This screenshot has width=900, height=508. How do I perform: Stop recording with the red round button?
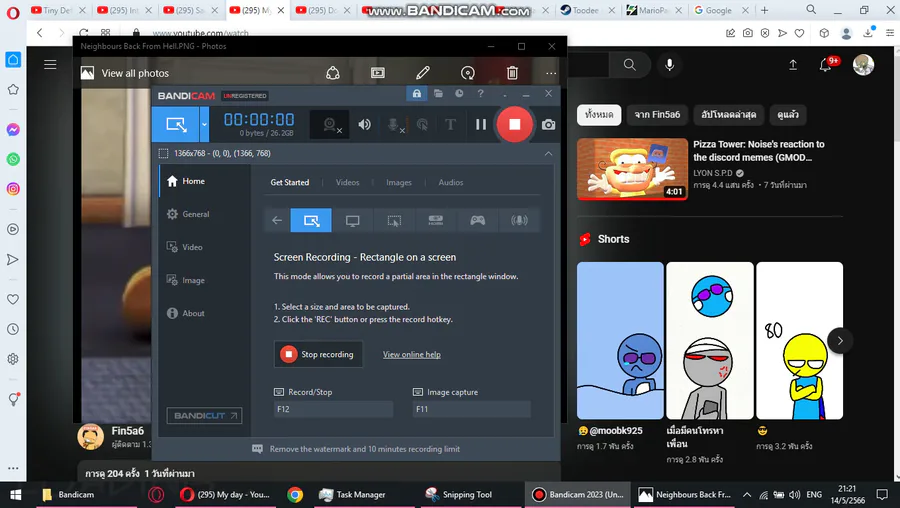[x=514, y=124]
